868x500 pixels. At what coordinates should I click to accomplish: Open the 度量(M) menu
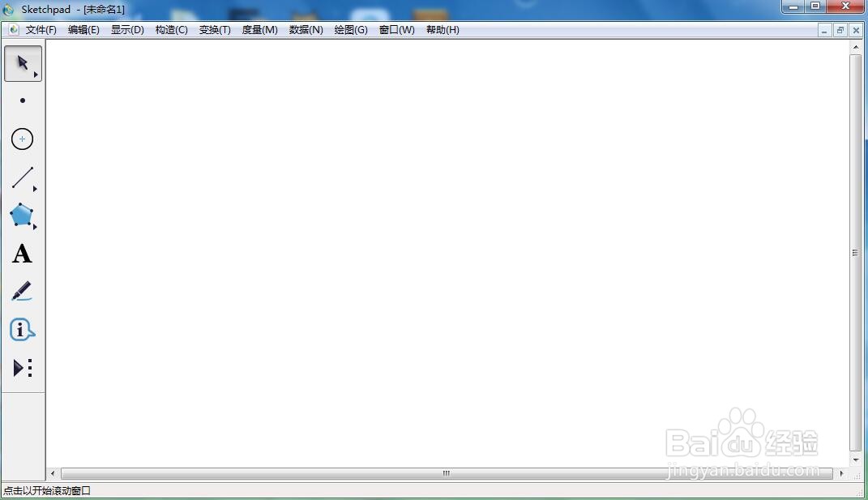[x=259, y=30]
